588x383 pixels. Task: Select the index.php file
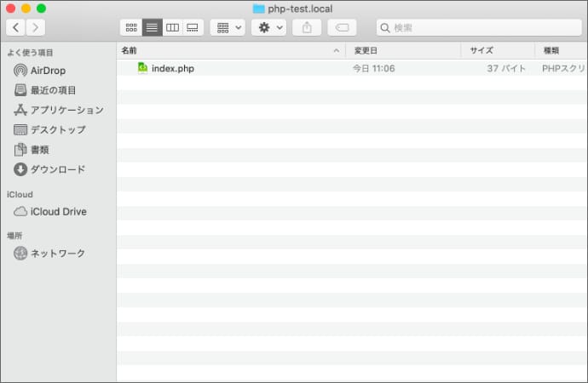[172, 68]
